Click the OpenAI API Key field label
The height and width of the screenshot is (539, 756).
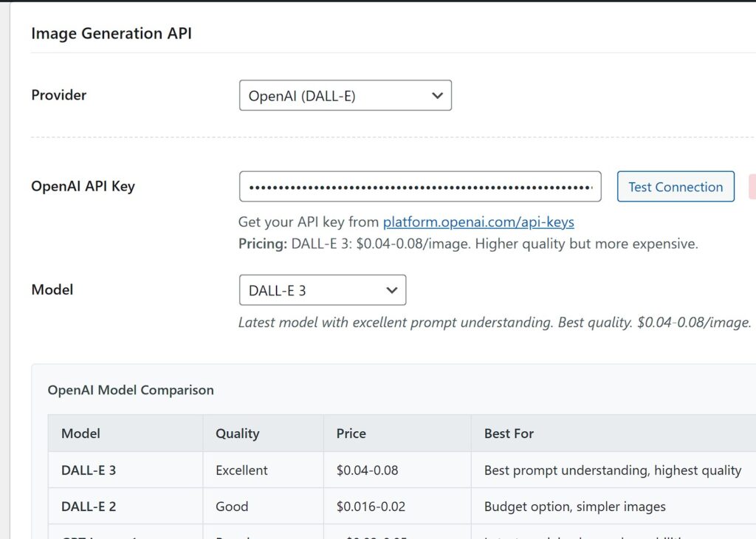[83, 186]
